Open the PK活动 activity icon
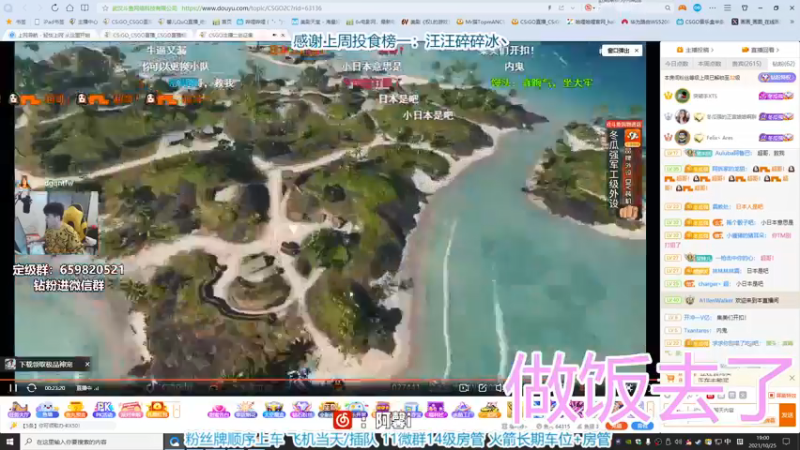This screenshot has width=800, height=450. point(104,409)
